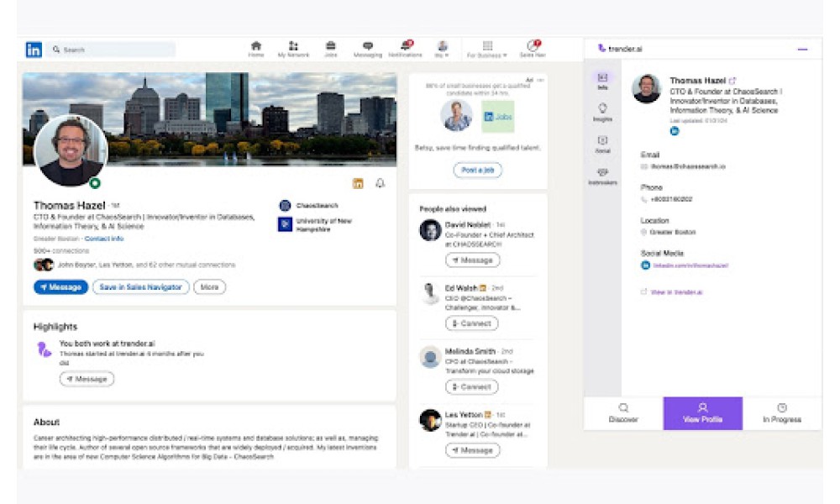Connect with Ed Walsh
Image resolution: width=840 pixels, height=504 pixels.
[471, 323]
